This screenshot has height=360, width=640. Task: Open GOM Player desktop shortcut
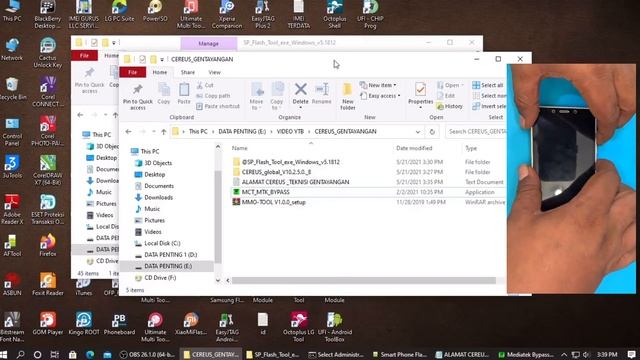tap(48, 323)
